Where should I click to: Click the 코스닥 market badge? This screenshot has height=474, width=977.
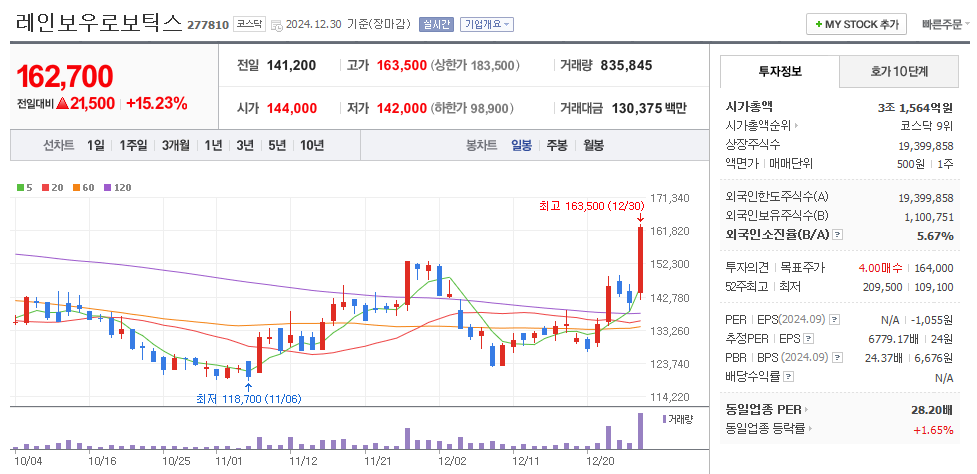pos(249,24)
